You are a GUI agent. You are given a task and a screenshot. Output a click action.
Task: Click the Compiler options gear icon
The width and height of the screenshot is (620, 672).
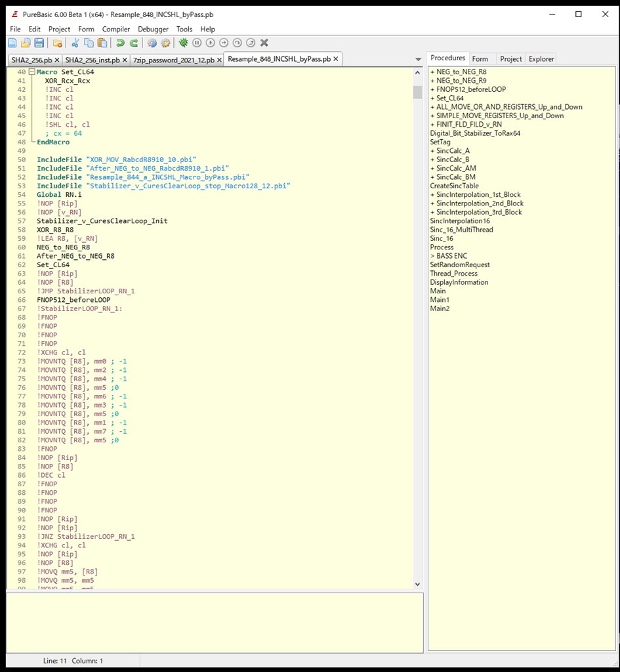(165, 43)
